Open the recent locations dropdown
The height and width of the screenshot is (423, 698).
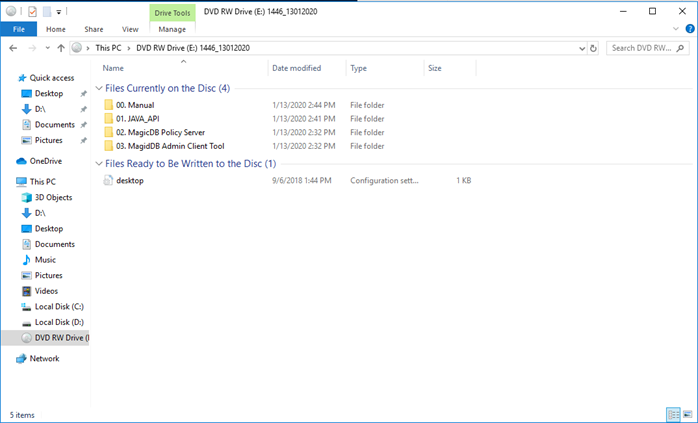coord(47,48)
